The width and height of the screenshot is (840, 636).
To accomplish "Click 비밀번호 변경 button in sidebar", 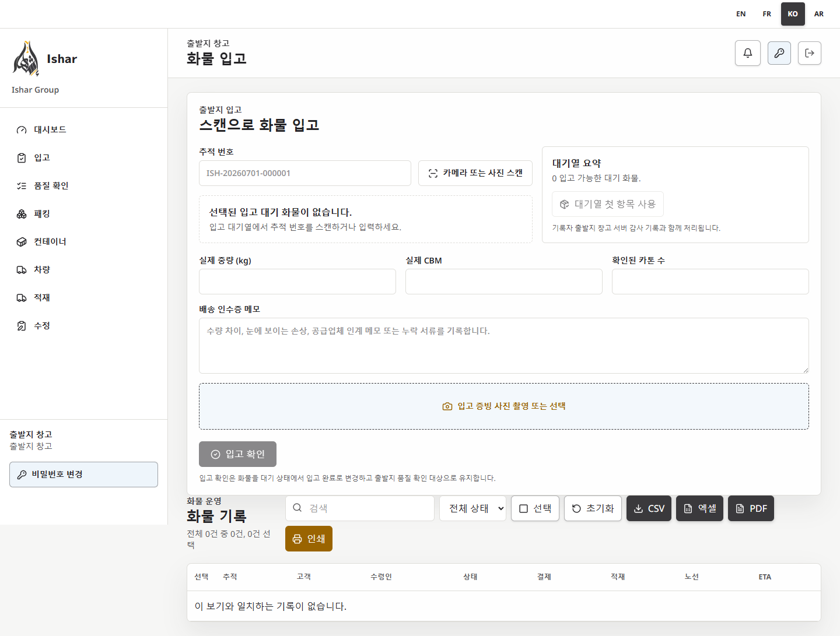I will click(x=83, y=475).
